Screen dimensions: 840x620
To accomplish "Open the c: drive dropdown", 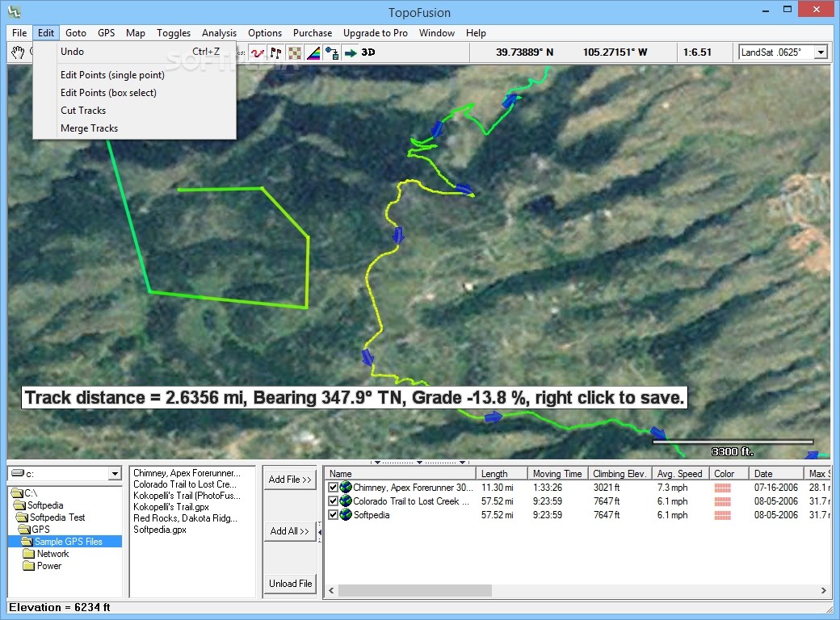I will 115,474.
